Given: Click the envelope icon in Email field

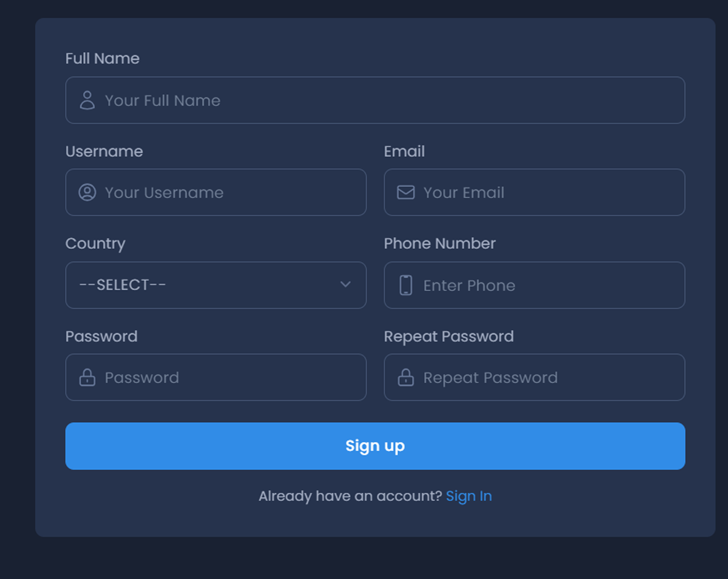Looking at the screenshot, I should (x=406, y=192).
